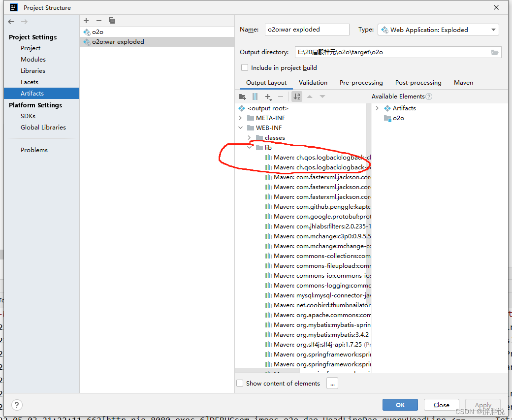Image resolution: width=512 pixels, height=420 pixels.
Task: Switch to the Validation tab
Action: tap(313, 82)
